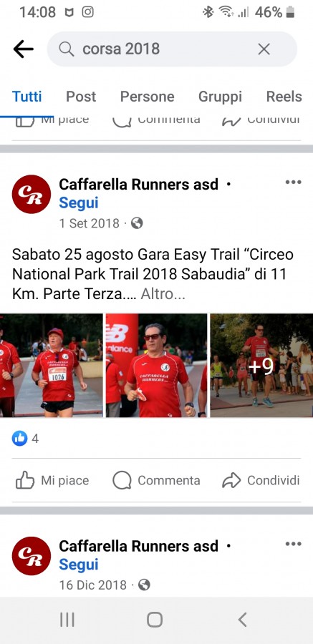Tap Commenta on the Sabaudia post
This screenshot has width=313, height=644.
coord(156,480)
